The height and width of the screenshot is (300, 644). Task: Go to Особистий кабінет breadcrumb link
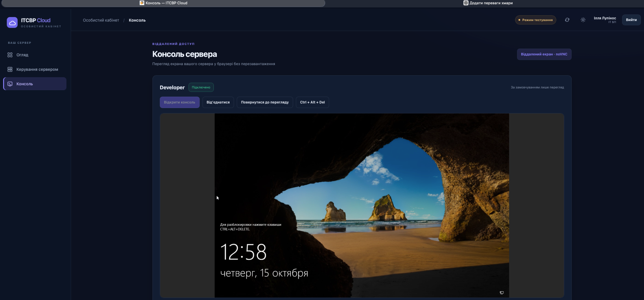[101, 20]
